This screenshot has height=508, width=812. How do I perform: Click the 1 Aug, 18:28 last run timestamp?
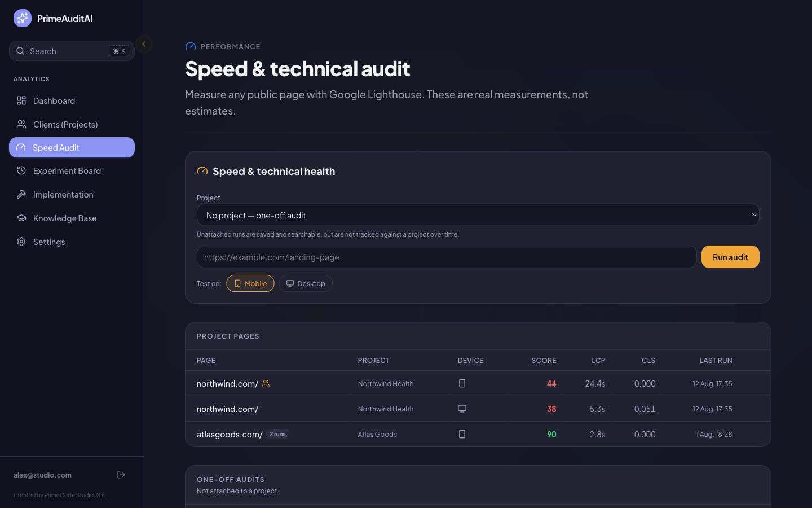tap(714, 434)
